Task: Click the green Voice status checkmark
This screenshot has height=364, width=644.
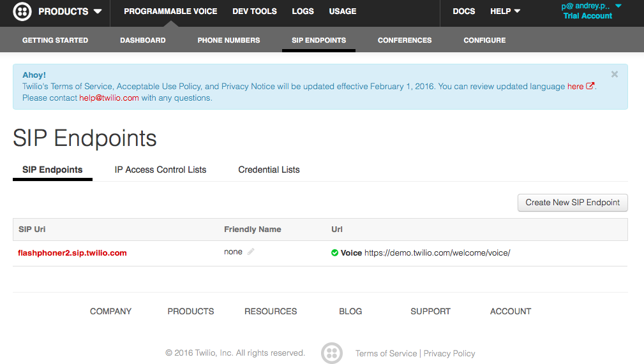Action: coord(334,253)
